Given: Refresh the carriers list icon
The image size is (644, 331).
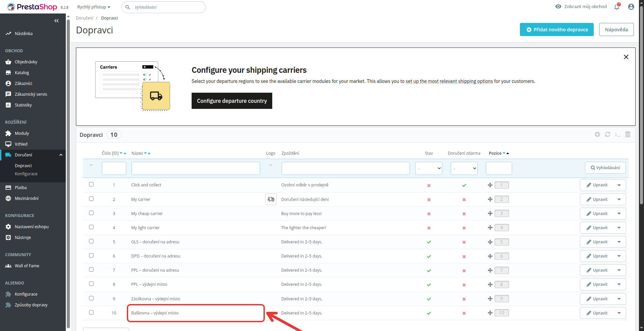Looking at the screenshot, I should point(607,134).
